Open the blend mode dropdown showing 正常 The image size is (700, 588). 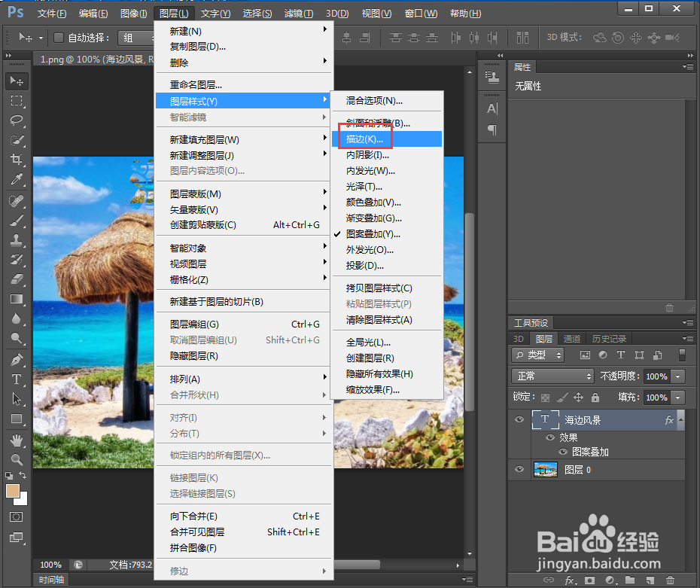552,376
